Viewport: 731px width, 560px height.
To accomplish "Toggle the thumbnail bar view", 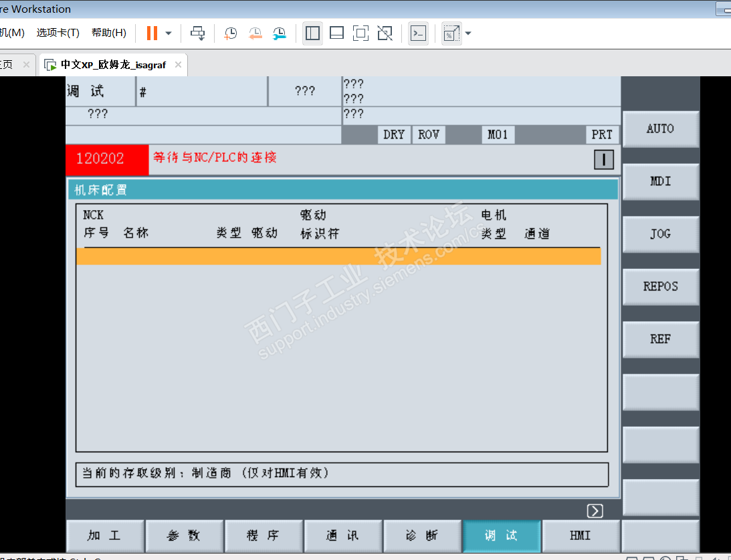I will (x=336, y=33).
